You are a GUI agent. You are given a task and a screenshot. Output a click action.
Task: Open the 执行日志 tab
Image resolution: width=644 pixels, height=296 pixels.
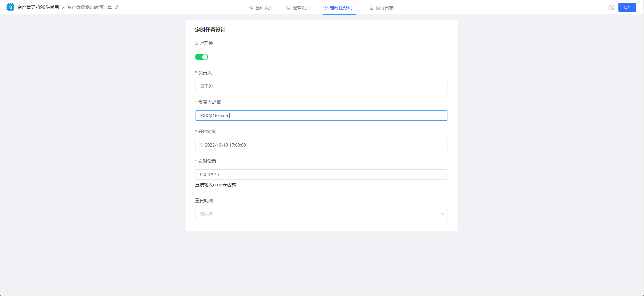381,8
